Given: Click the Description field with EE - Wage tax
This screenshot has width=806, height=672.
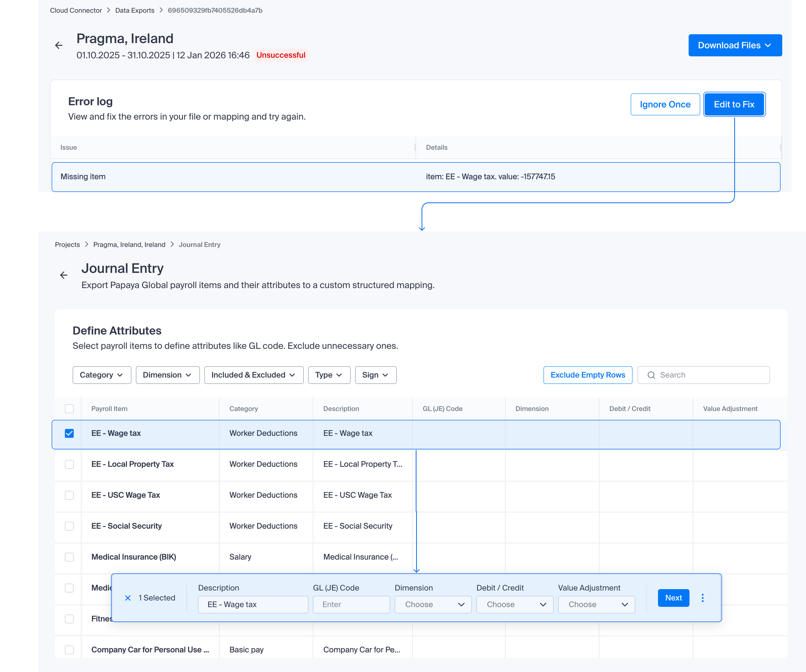Looking at the screenshot, I should (253, 604).
